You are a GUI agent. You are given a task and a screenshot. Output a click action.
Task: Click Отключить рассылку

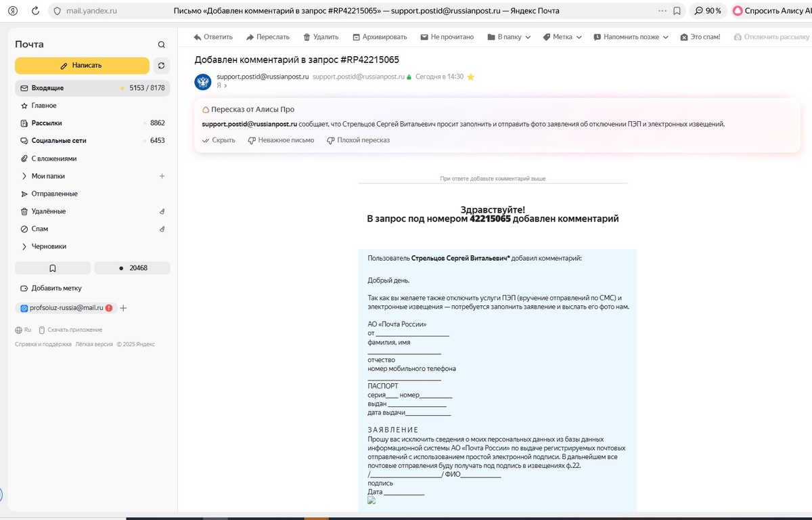(x=771, y=37)
